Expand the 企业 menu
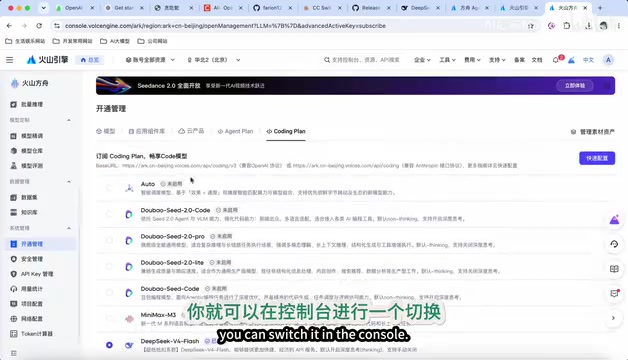This screenshot has height=360, width=628. click(422, 60)
